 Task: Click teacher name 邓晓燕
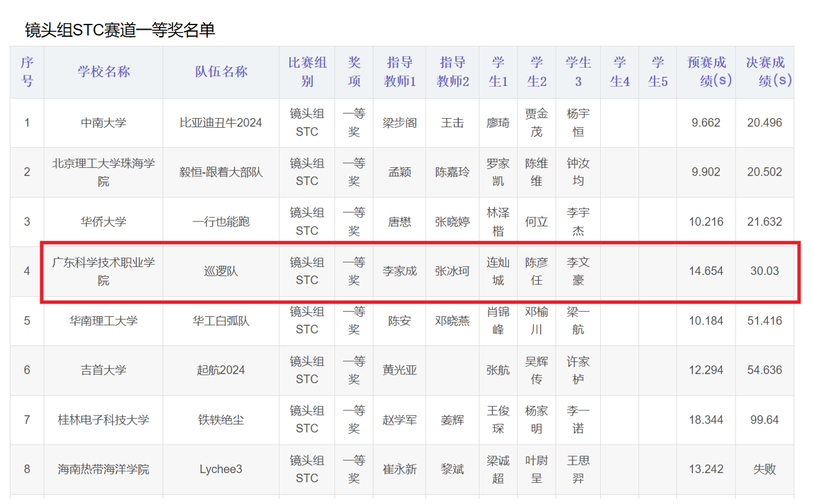pos(453,321)
